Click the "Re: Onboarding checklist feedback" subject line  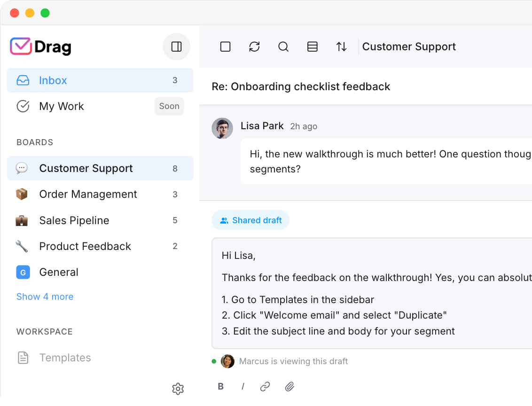tap(301, 86)
